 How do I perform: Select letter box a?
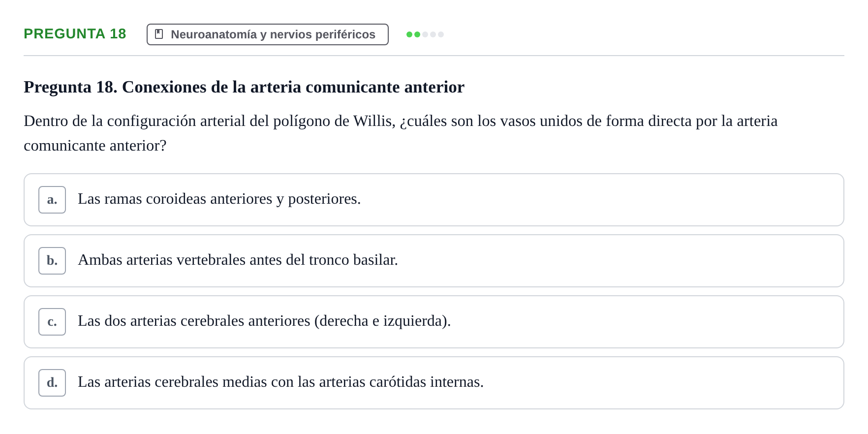52,200
